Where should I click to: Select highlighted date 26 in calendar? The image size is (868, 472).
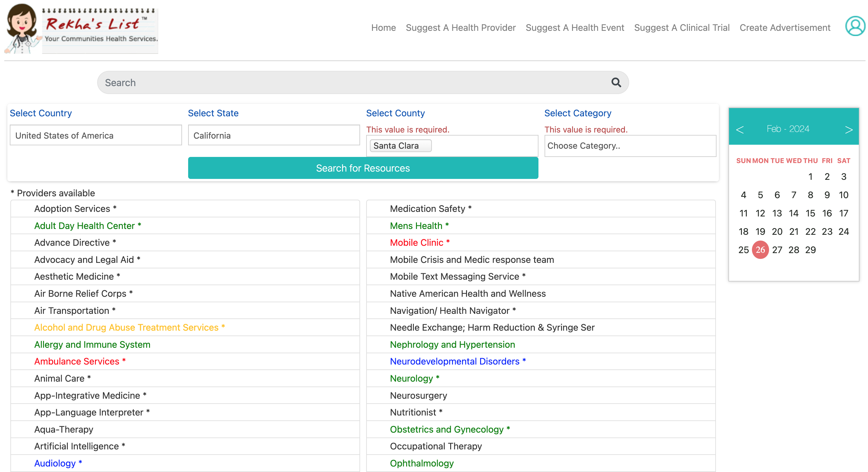click(x=760, y=250)
